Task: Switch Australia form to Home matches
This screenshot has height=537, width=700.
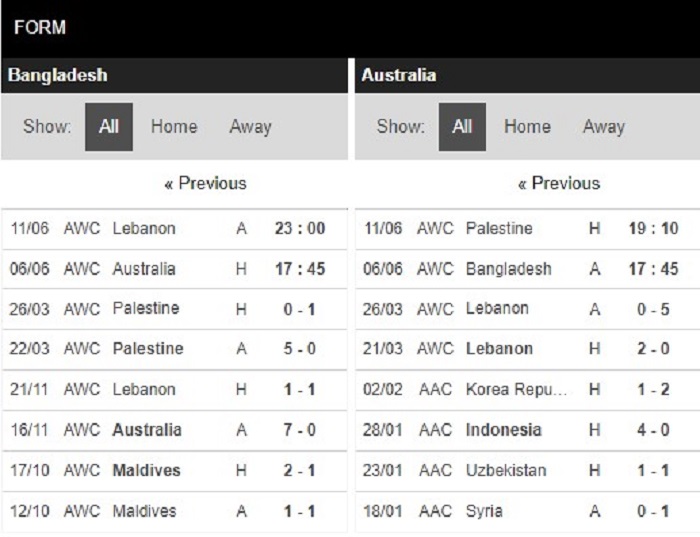Action: [x=527, y=127]
